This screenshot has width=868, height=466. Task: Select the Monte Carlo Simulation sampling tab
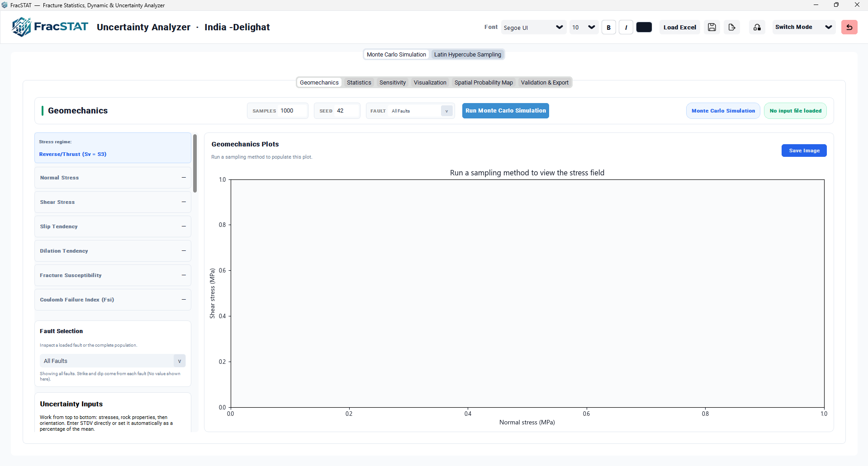396,55
